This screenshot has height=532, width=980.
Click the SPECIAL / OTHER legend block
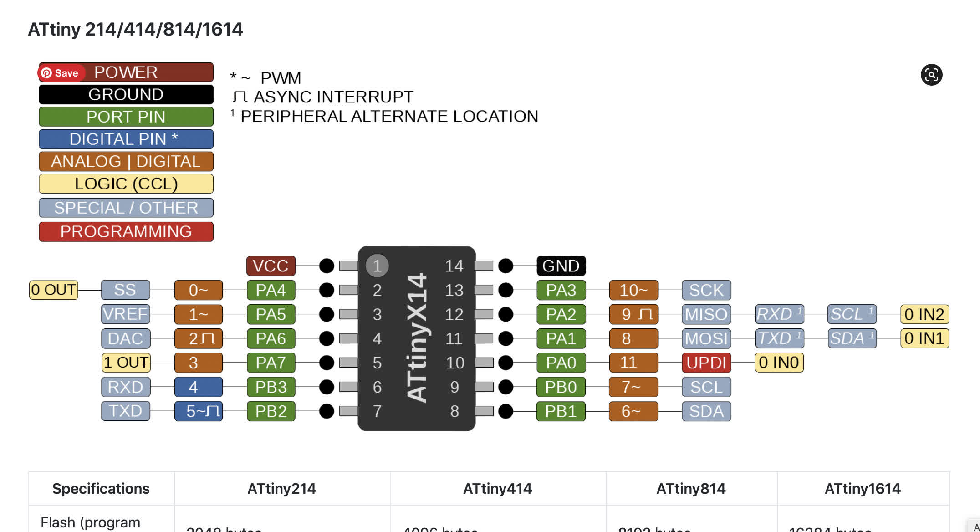pyautogui.click(x=126, y=207)
